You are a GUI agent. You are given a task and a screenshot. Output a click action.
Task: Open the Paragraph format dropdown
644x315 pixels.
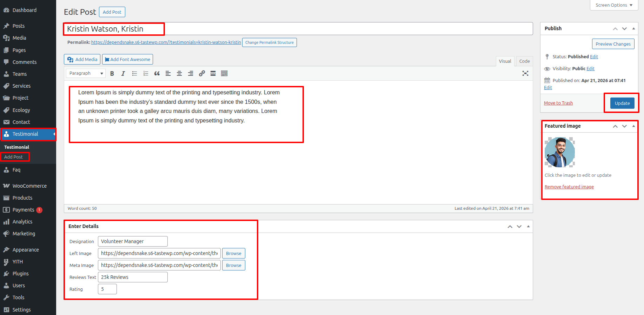(86, 73)
